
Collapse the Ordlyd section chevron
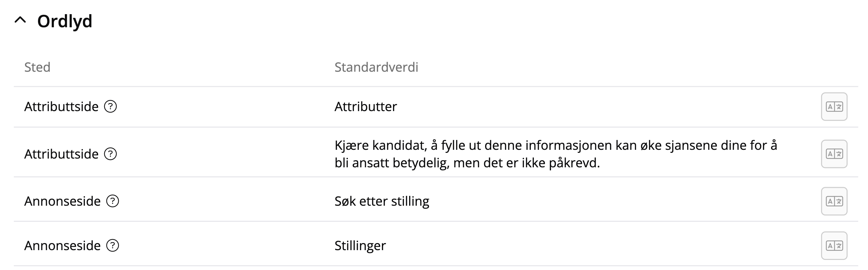[x=20, y=21]
